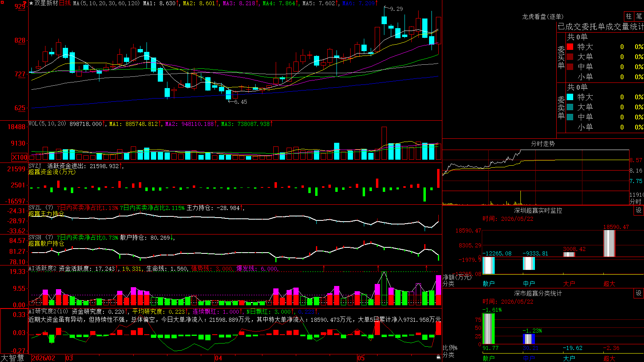Click the 日线 period label
Screen dimensions: 644x362
pyautogui.click(x=65, y=3)
